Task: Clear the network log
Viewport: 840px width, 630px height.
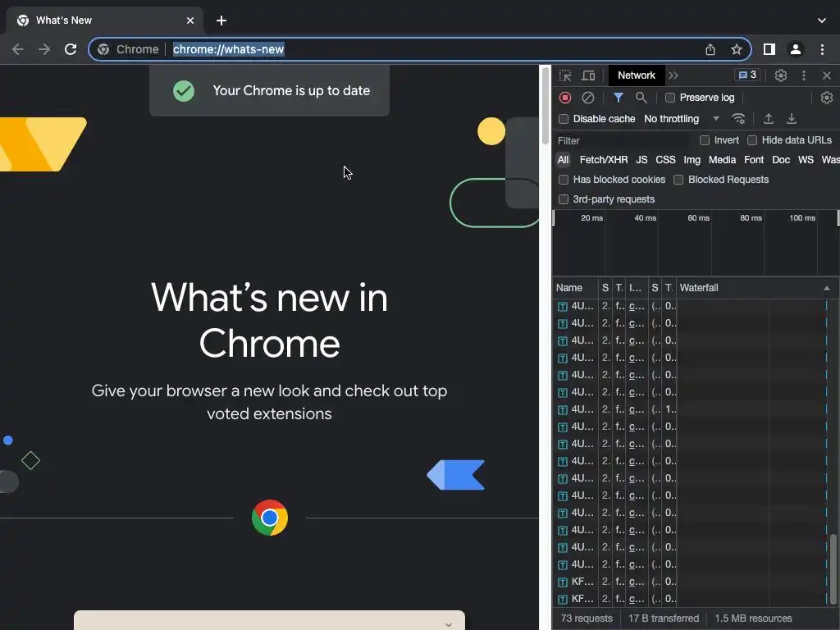Action: [x=588, y=98]
